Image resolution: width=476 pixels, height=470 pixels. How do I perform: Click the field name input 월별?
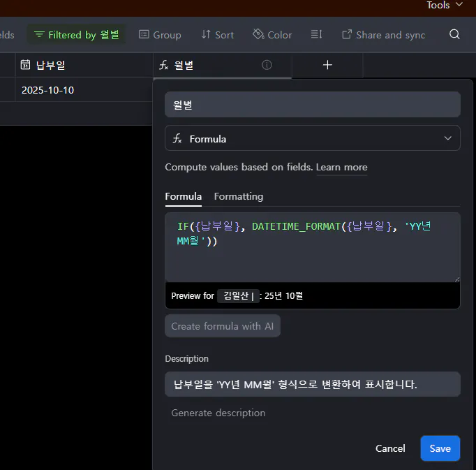(313, 105)
